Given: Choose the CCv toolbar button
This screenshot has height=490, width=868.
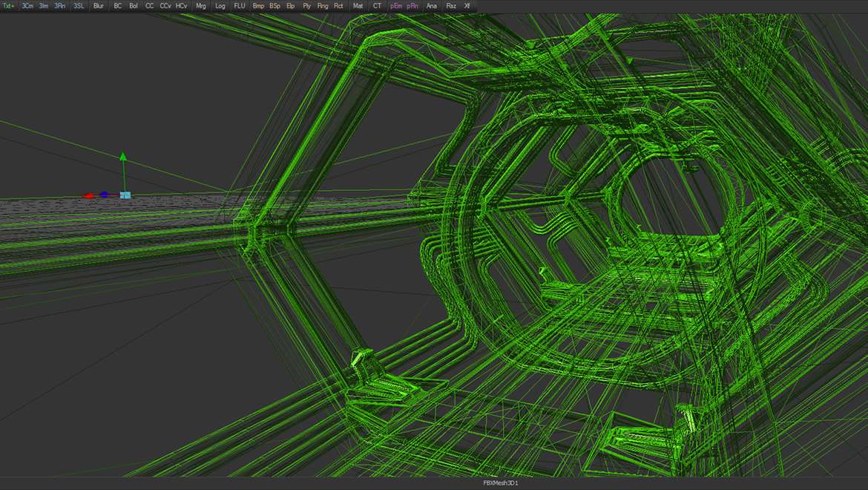Looking at the screenshot, I should coord(165,6).
